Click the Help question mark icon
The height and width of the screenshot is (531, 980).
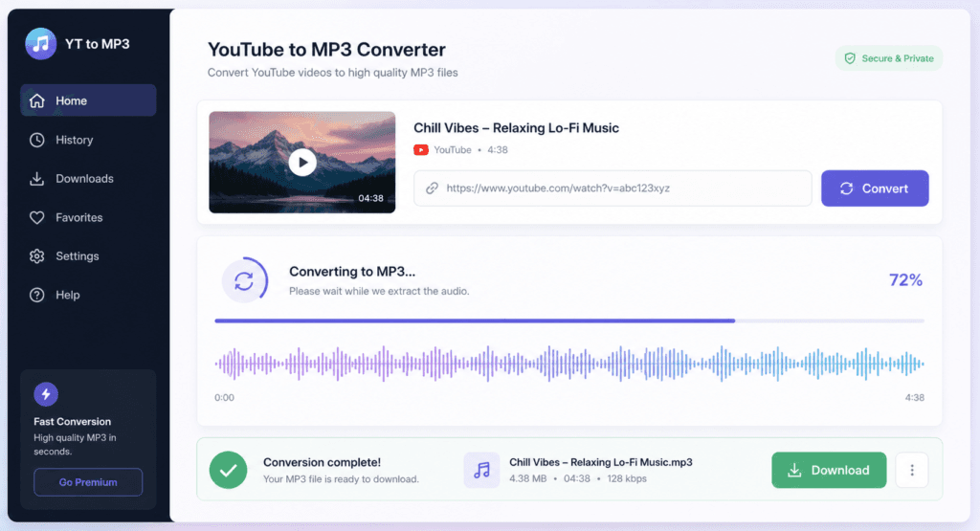(37, 295)
